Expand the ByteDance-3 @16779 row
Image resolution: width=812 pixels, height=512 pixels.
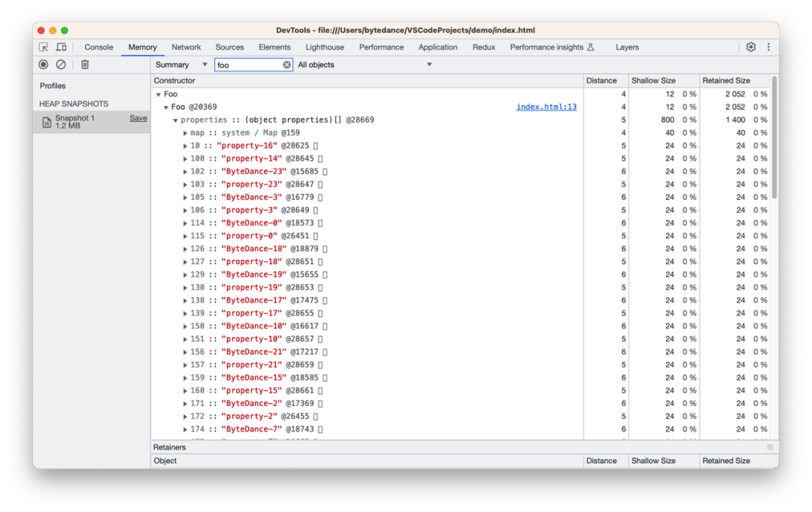coord(185,197)
